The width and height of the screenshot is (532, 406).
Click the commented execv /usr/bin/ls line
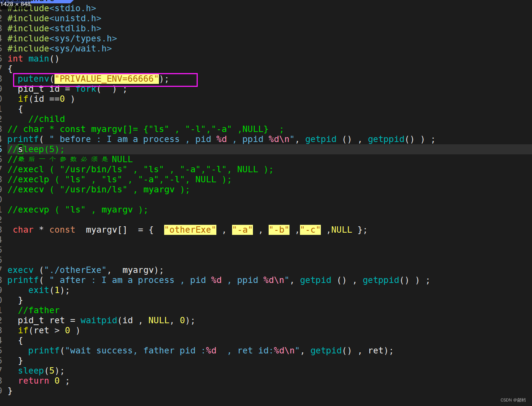coord(98,189)
